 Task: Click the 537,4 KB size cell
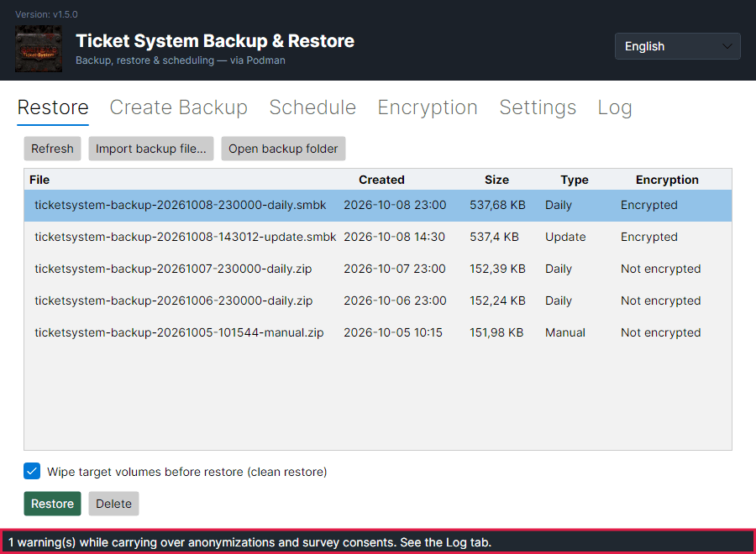(x=494, y=237)
